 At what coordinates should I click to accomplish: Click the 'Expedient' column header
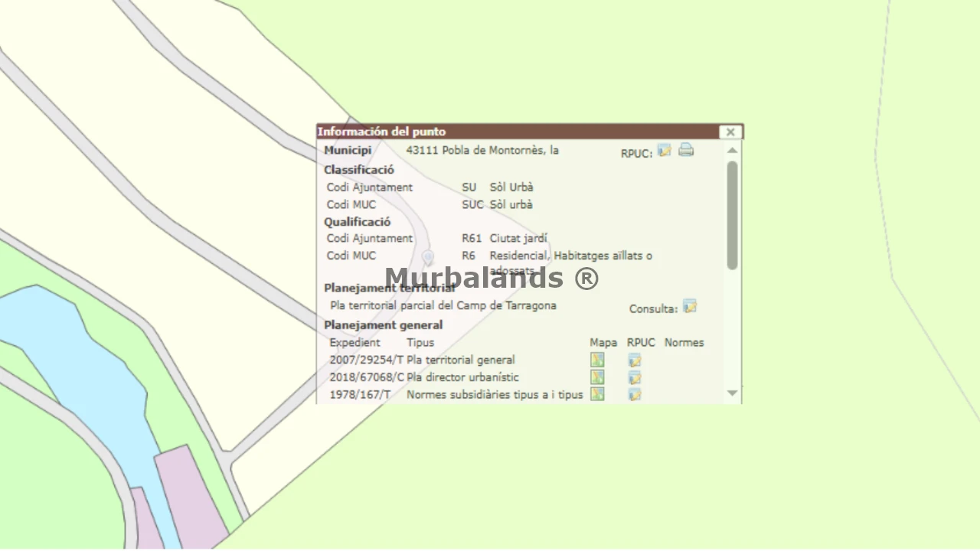click(x=354, y=343)
